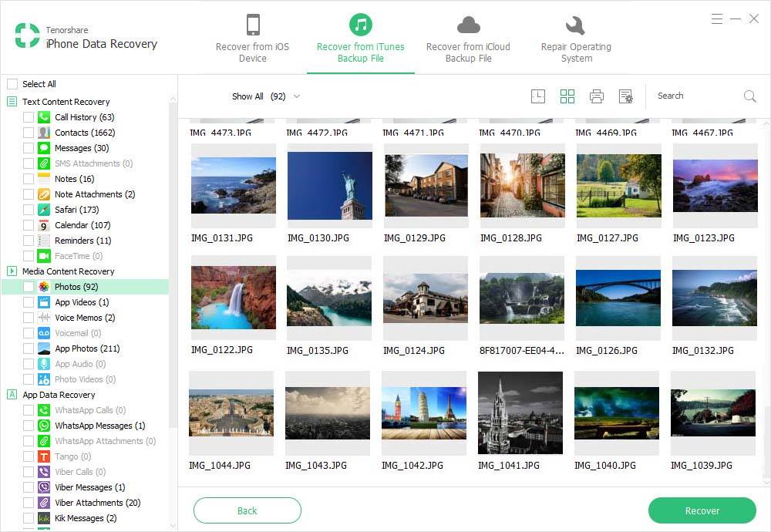Click in the Search input field
Viewport: 771px width, 532px height.
(699, 96)
